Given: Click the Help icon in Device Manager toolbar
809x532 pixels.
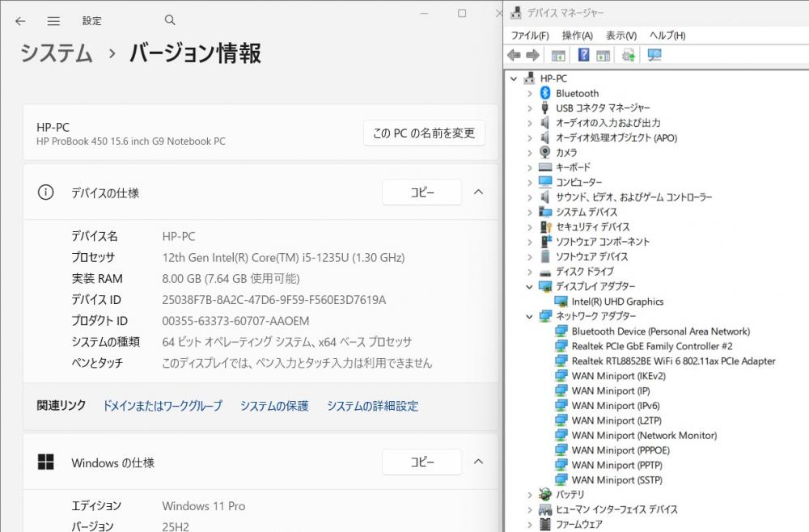Looking at the screenshot, I should tap(582, 55).
